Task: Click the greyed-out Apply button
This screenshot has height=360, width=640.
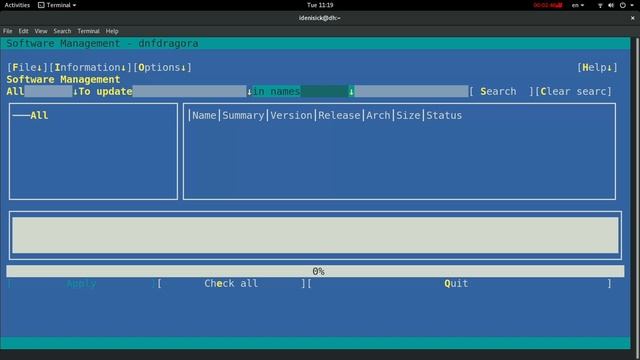Action: (82, 283)
